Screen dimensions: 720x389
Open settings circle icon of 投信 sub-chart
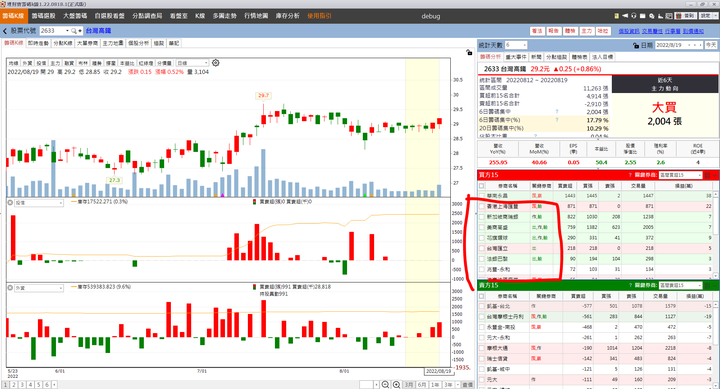[x=10, y=203]
